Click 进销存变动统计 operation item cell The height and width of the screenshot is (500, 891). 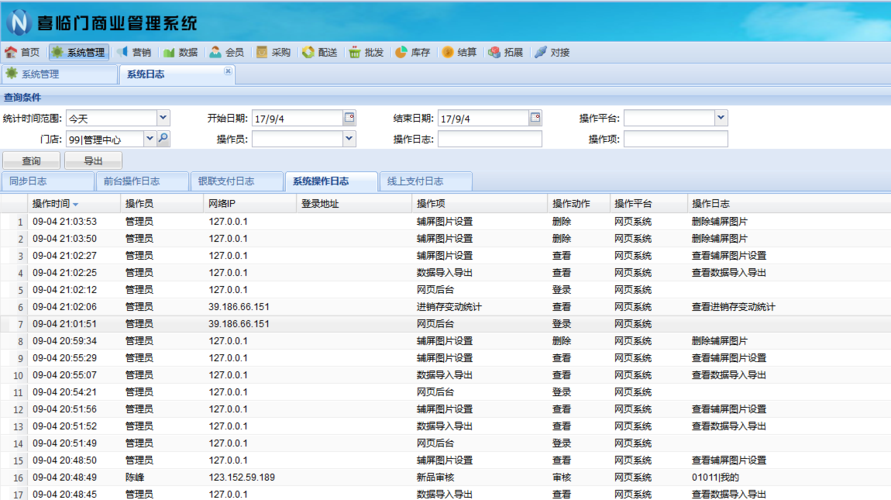[x=449, y=307]
